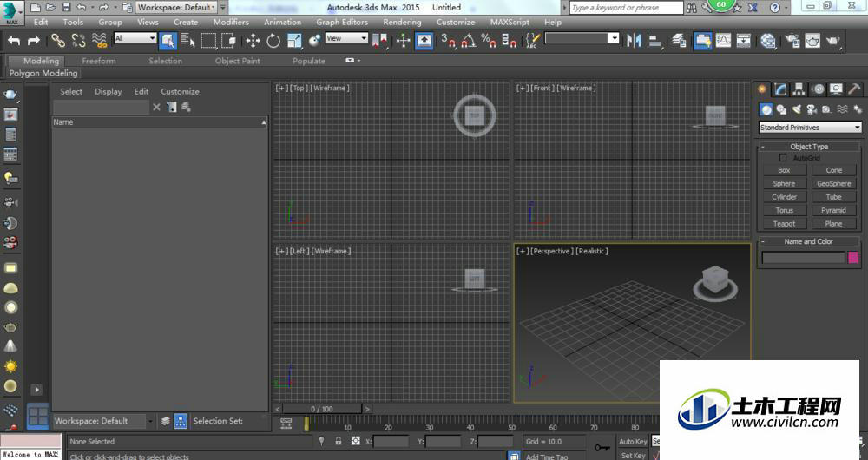The image size is (868, 460).
Task: Open the Layer Manager icon
Action: point(679,41)
